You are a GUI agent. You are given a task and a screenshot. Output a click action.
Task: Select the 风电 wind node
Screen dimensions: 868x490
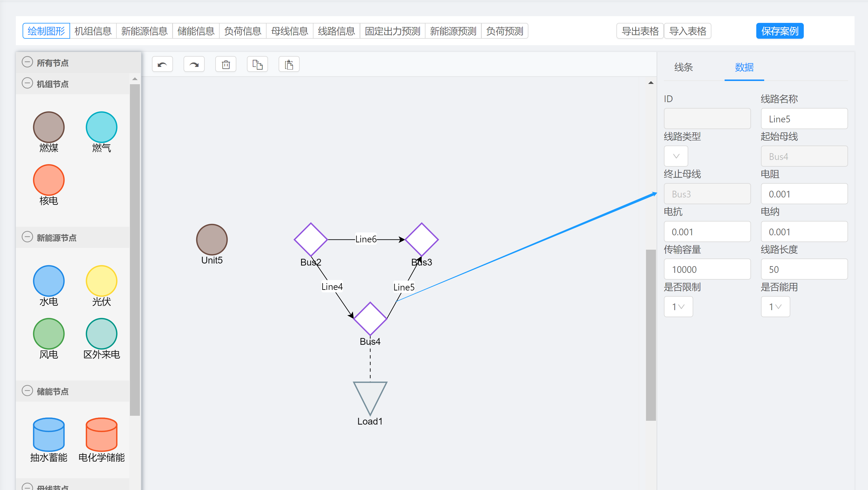click(x=48, y=334)
